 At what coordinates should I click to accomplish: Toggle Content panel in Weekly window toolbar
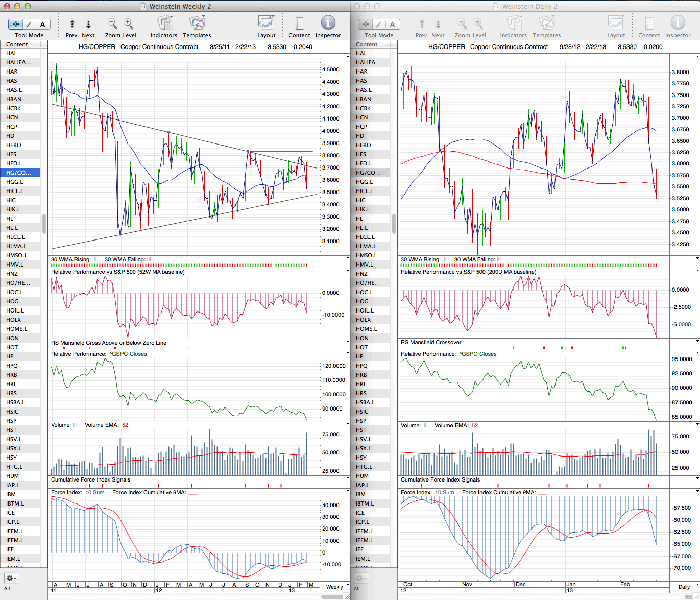(x=299, y=23)
